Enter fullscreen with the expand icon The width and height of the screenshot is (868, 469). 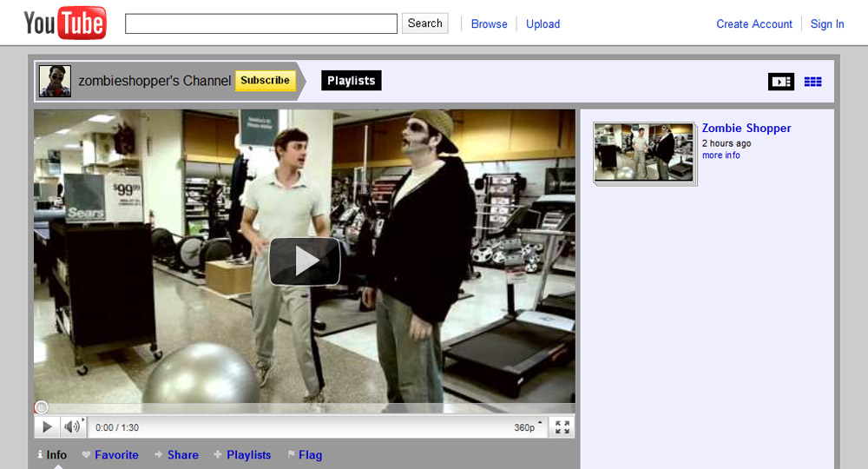[562, 427]
